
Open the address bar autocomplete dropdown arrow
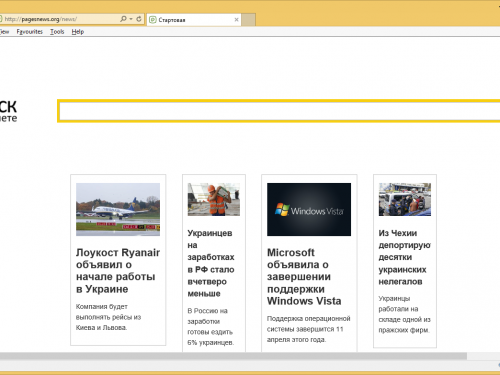pos(131,19)
